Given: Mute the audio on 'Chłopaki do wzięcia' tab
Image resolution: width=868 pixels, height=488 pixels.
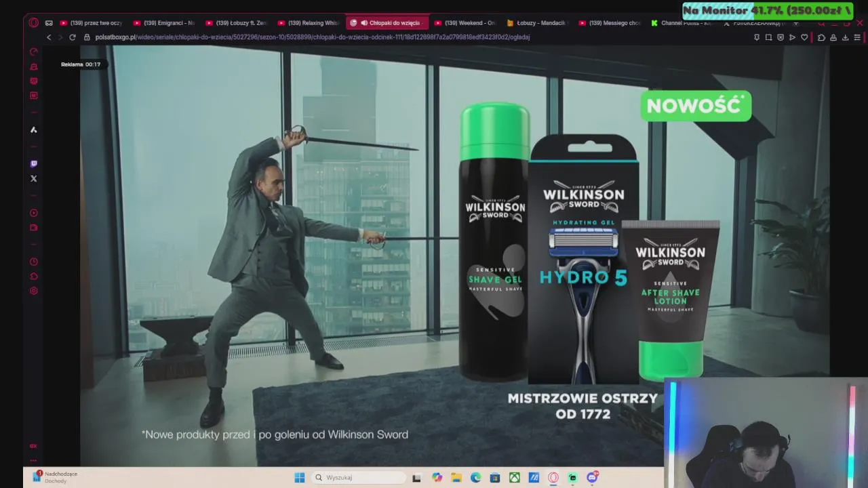Looking at the screenshot, I should (x=363, y=23).
